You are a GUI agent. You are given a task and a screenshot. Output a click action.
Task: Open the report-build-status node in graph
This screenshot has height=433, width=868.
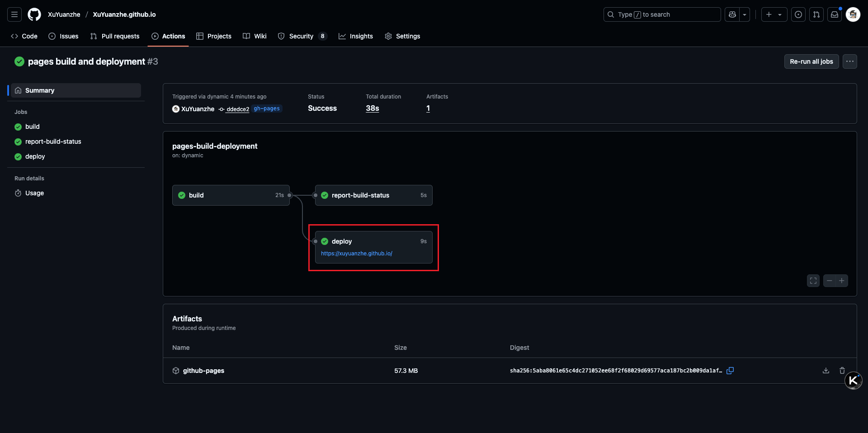coord(374,195)
